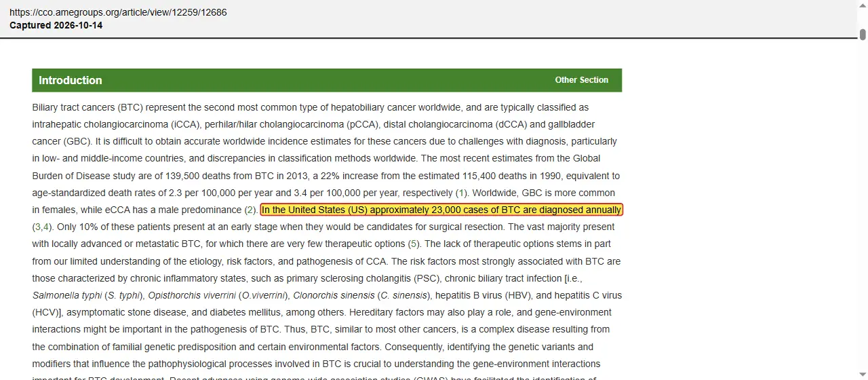Open the Other Section dropdown
Image resolution: width=868 pixels, height=380 pixels.
581,80
